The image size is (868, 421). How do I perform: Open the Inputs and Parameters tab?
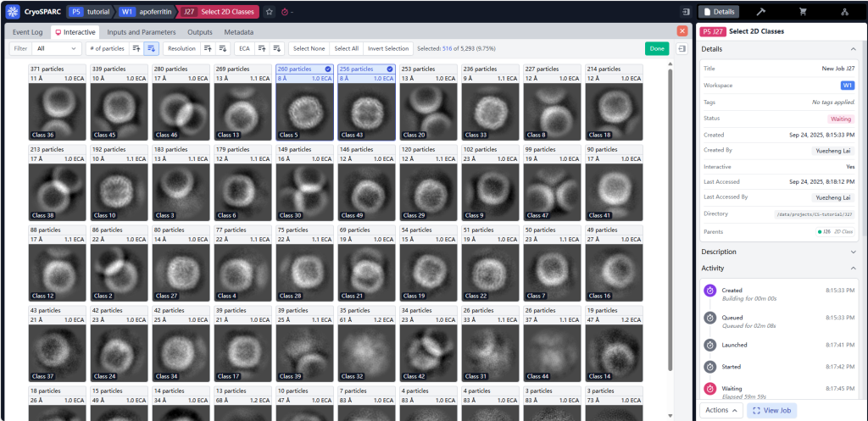coord(142,31)
